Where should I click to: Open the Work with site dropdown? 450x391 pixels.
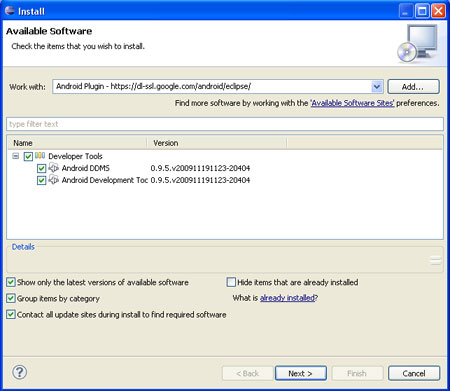(x=377, y=87)
